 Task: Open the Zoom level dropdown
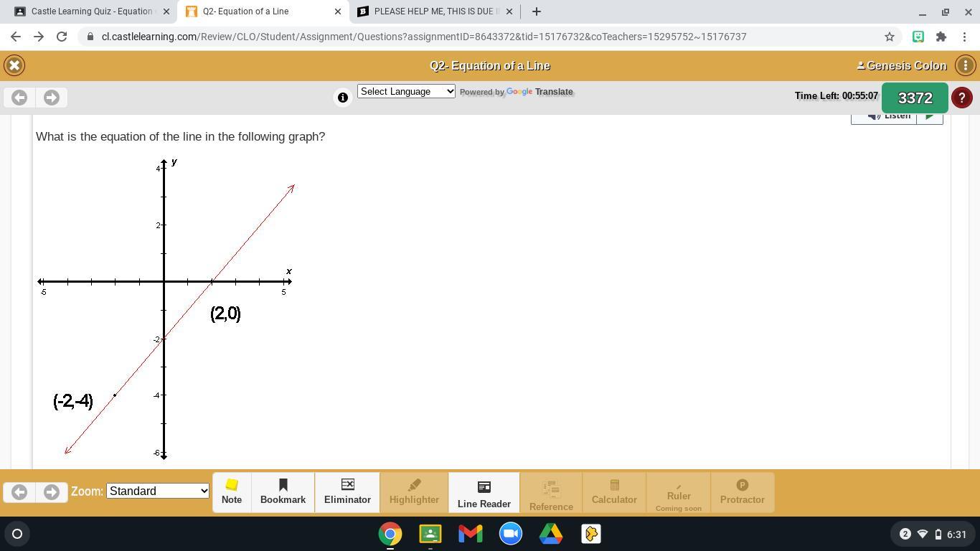(157, 491)
